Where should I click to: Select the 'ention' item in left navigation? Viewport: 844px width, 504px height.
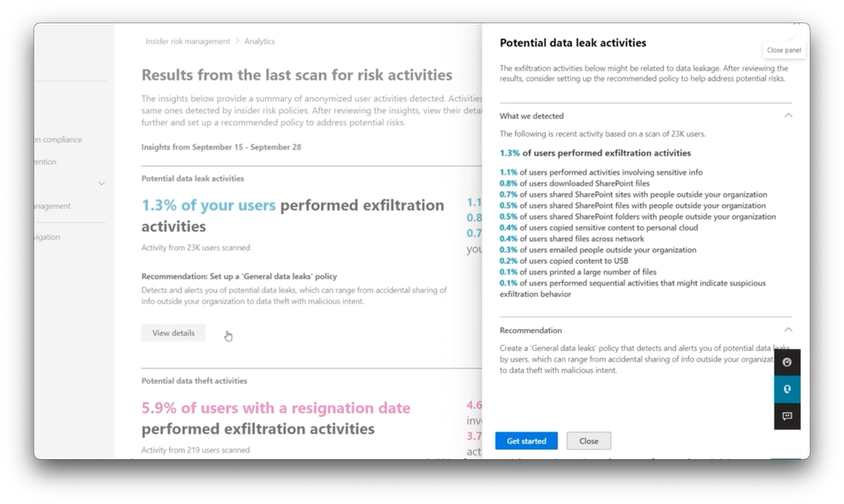pyautogui.click(x=46, y=161)
